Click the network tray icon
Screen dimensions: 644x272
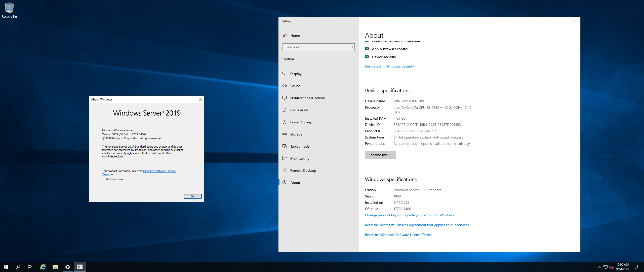pos(606,267)
